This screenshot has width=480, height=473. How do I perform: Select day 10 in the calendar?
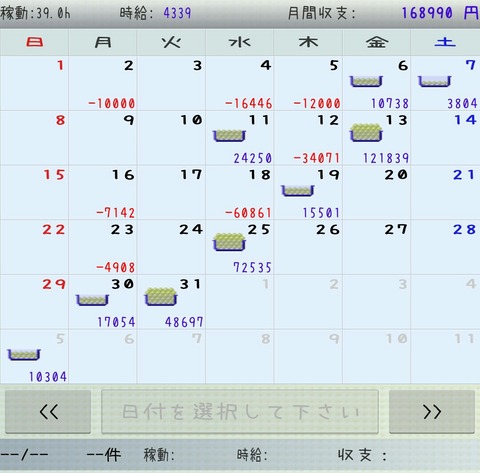(x=171, y=138)
